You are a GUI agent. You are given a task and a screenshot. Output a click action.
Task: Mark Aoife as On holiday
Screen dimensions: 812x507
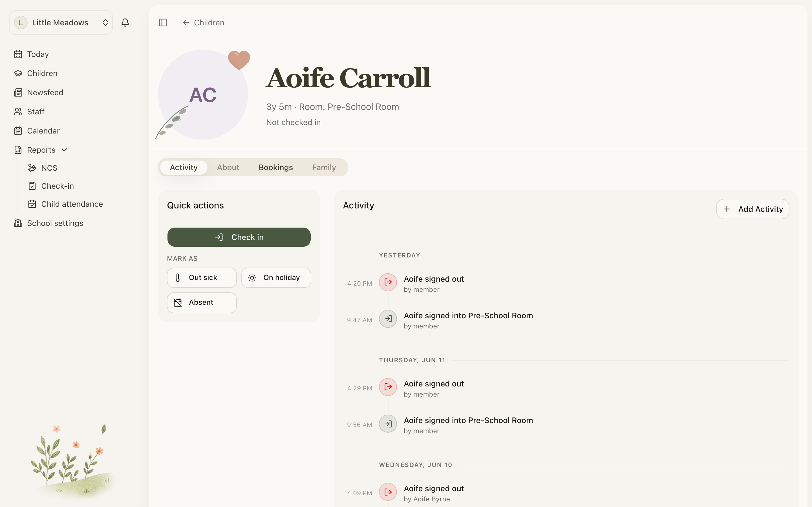coord(276,277)
